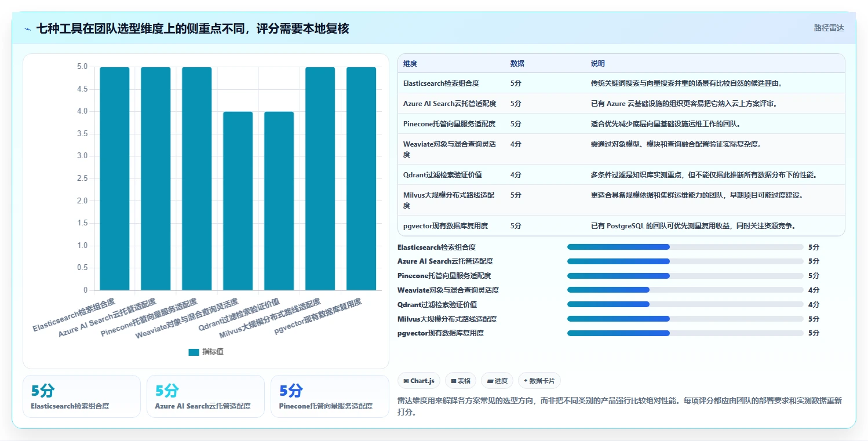This screenshot has width=868, height=441.
Task: Toggle the 指标值 legend color box
Action: (x=194, y=352)
